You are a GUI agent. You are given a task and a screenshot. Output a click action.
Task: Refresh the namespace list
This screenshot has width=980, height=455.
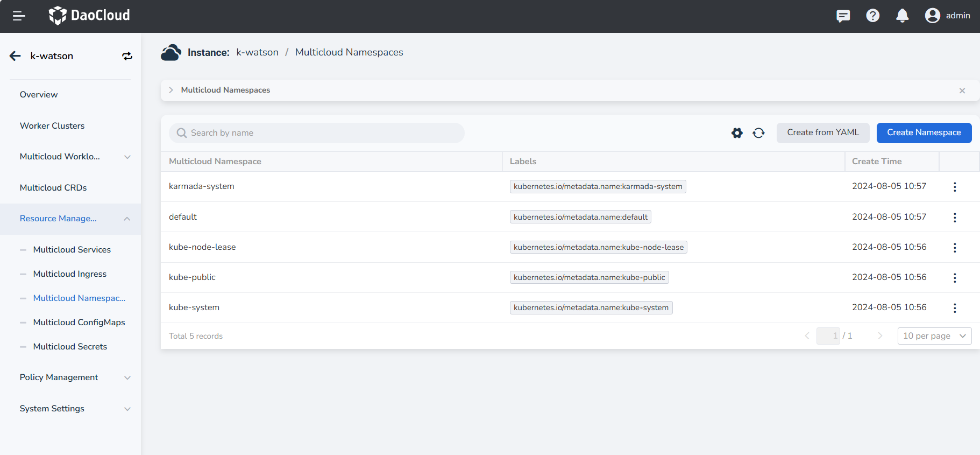[x=758, y=133]
